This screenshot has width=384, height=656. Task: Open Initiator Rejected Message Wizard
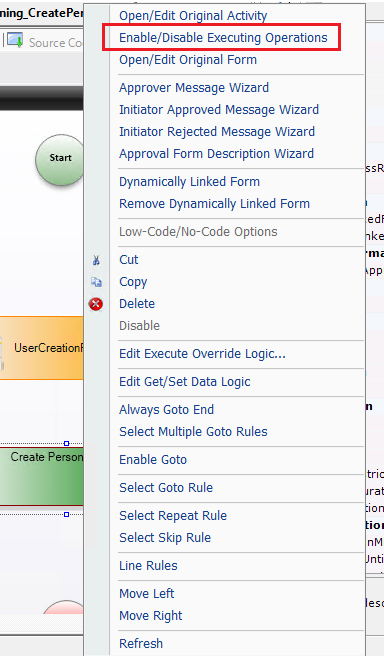click(x=217, y=132)
